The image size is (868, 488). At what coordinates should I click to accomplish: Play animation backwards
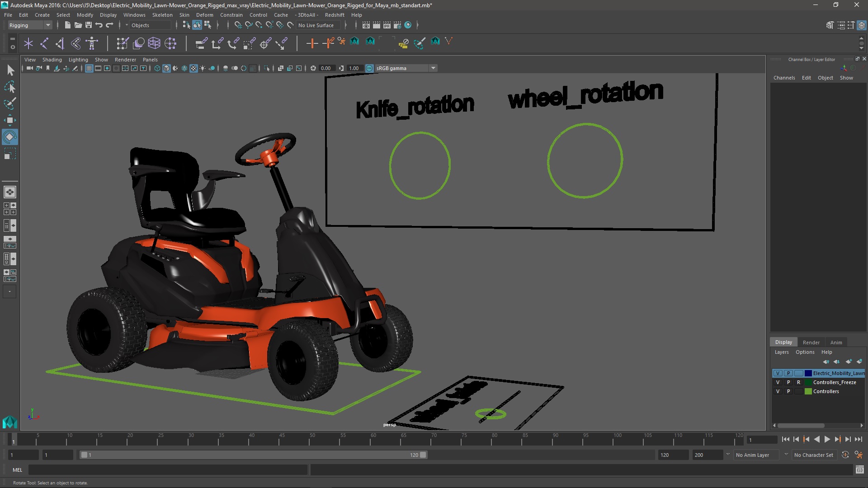pos(816,439)
